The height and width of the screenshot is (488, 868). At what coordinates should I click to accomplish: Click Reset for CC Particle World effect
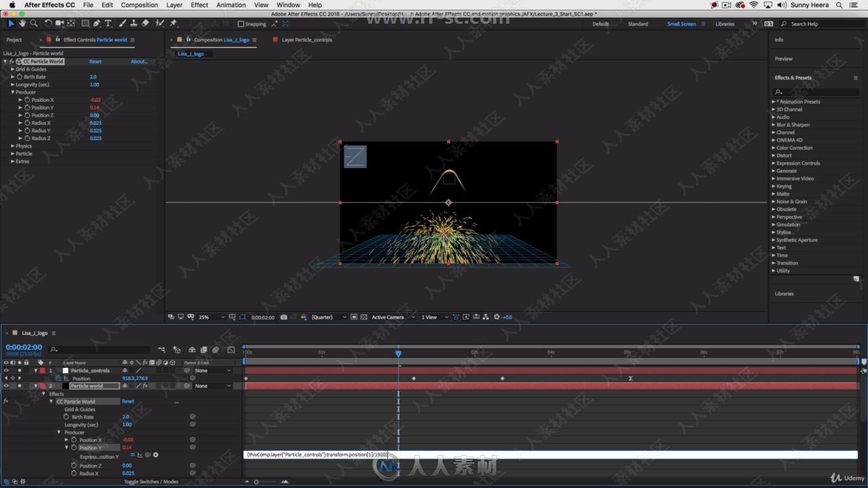[96, 62]
